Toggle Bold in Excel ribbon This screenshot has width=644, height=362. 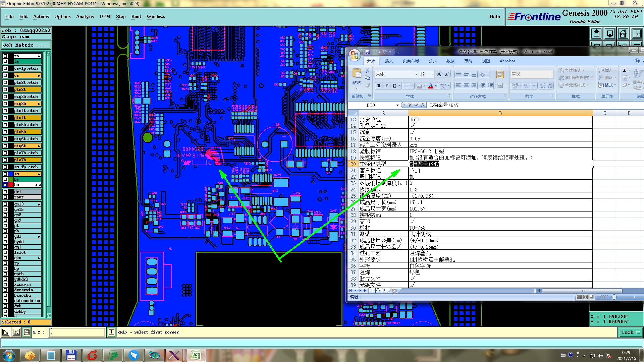379,86
